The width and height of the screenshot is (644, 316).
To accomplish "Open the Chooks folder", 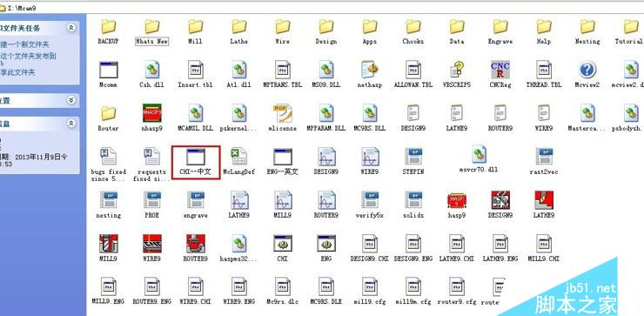I will (413, 27).
